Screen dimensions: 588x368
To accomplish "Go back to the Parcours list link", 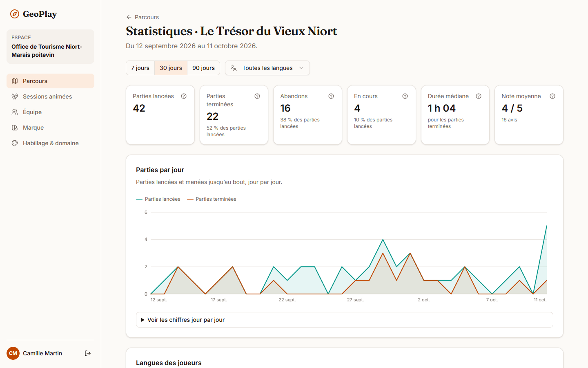I will [143, 17].
